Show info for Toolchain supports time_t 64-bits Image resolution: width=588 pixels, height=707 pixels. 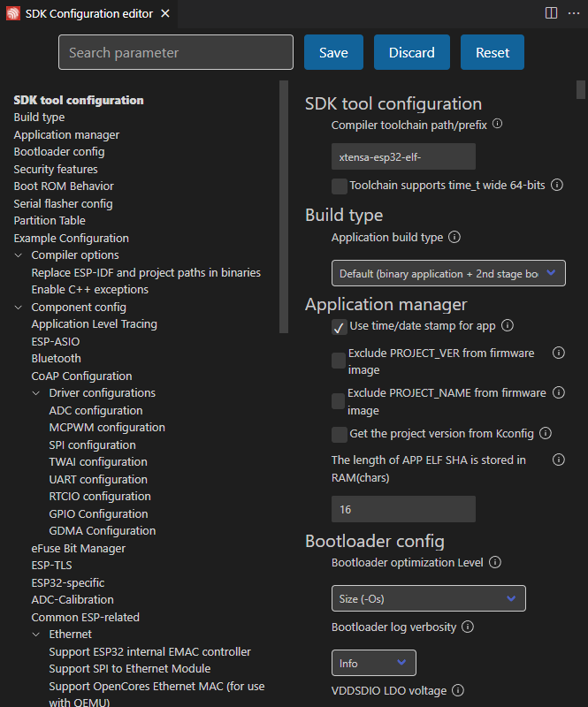[x=557, y=185]
